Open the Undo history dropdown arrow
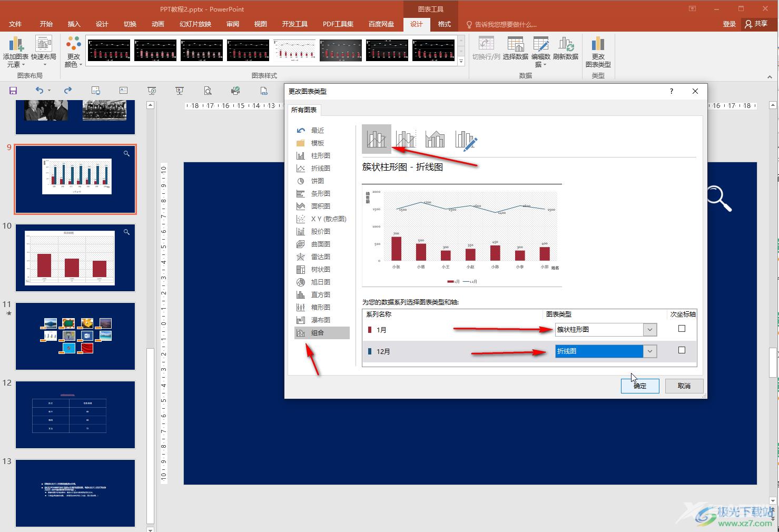This screenshot has height=532, width=779. click(50, 91)
